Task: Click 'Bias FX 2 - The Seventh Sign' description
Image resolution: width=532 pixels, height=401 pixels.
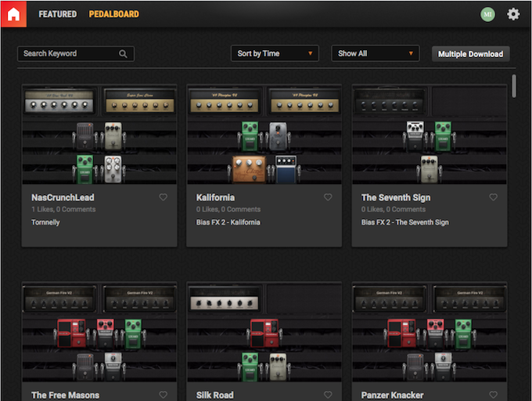Action: tap(404, 222)
